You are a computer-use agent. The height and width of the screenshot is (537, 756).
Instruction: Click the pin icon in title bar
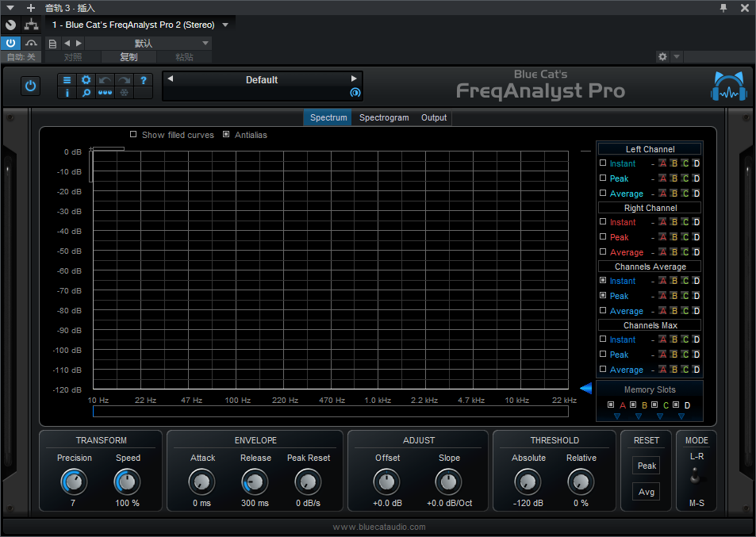[723, 7]
